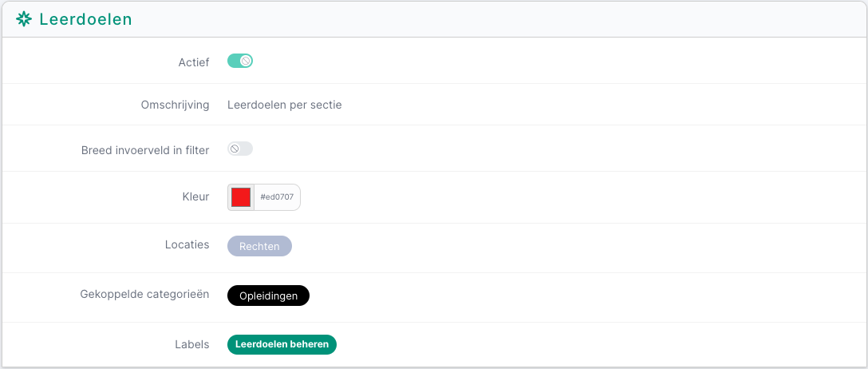Click the Actief field label
The width and height of the screenshot is (868, 369).
point(194,62)
